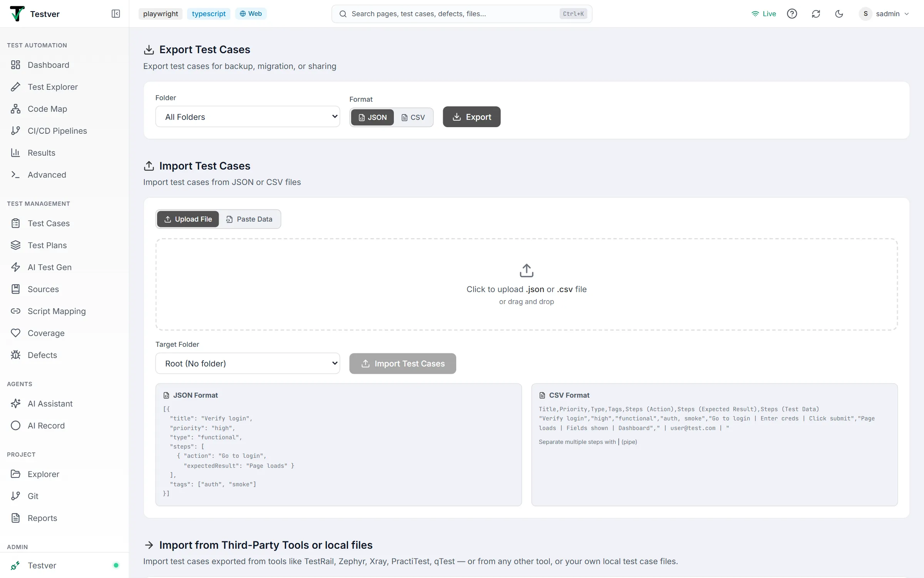Open the All Folders dropdown

click(x=248, y=117)
